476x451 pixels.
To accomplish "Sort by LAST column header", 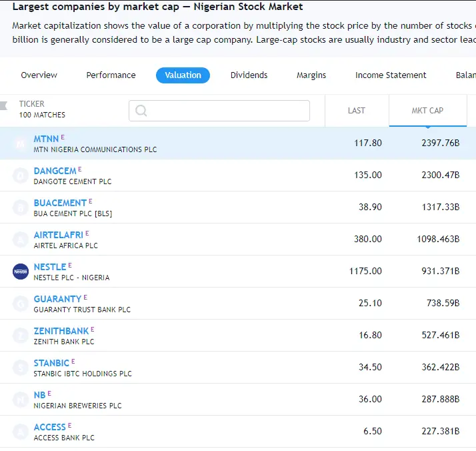I will click(357, 111).
